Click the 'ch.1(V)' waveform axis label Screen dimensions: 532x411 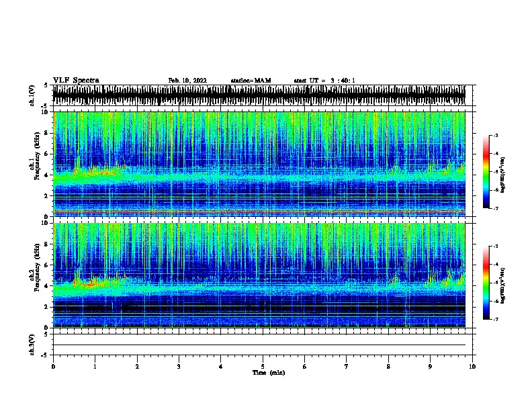32,95
